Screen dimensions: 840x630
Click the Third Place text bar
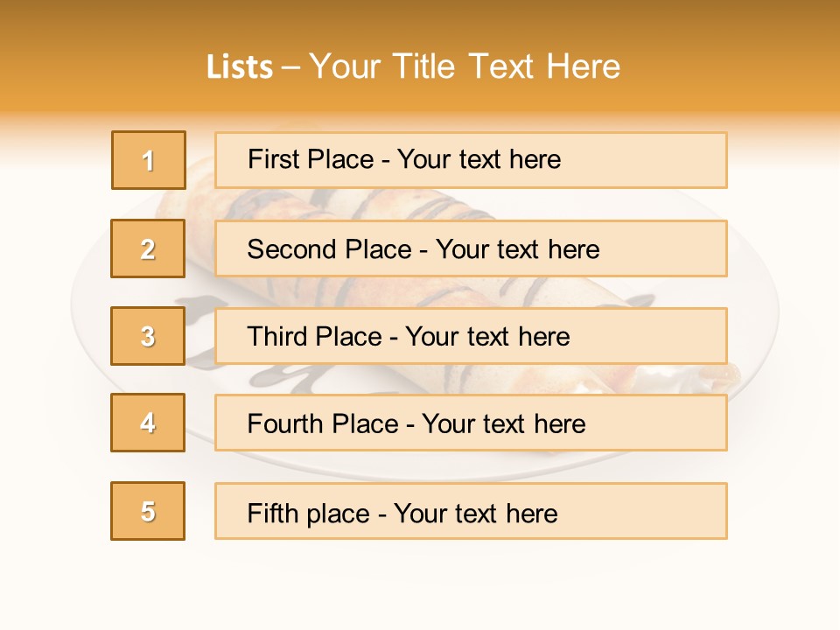click(471, 336)
